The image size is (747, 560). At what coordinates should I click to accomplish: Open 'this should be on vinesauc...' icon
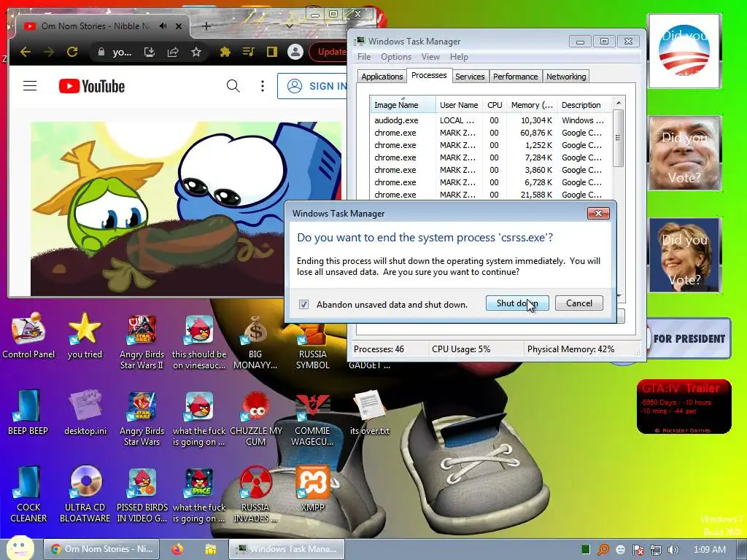click(x=199, y=341)
